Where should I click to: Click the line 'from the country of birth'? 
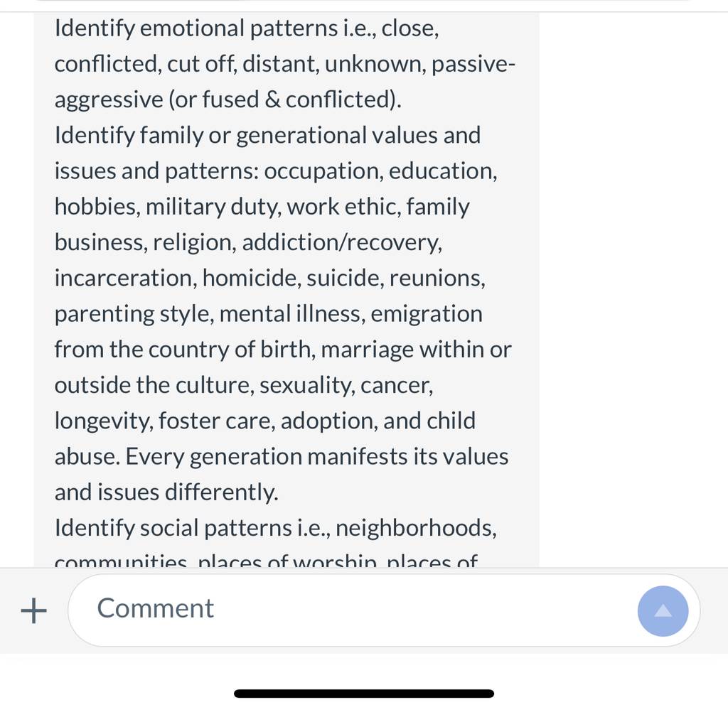(283, 350)
